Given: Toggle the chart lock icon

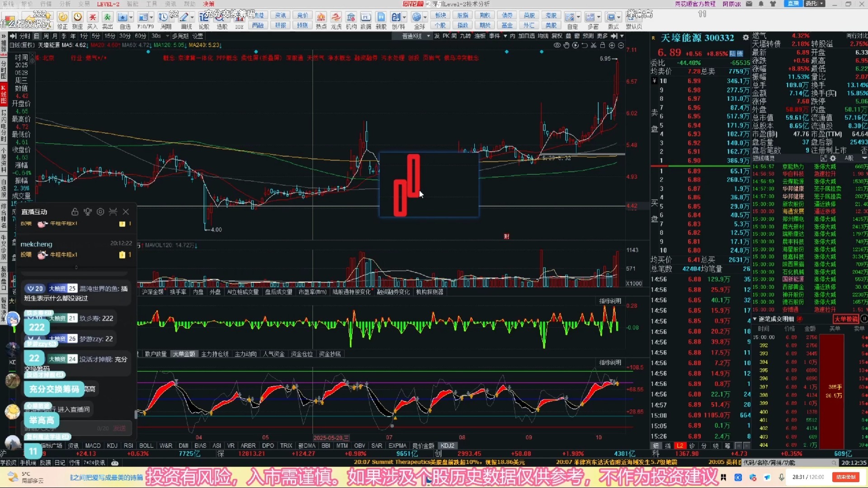Looking at the screenshot, I should click(x=603, y=45).
